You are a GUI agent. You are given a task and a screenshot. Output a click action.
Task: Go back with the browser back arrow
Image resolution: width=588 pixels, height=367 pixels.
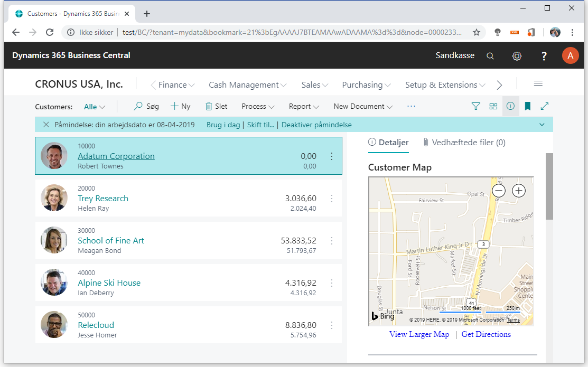point(16,32)
